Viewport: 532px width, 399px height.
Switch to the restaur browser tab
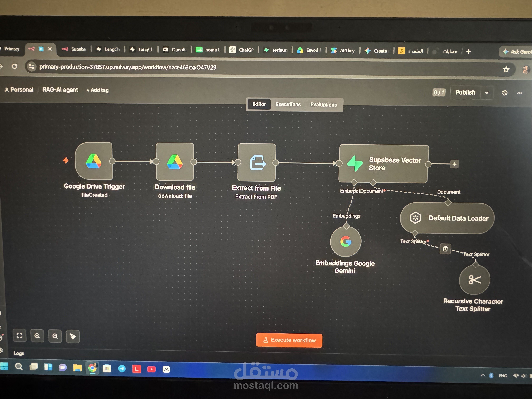(x=276, y=50)
